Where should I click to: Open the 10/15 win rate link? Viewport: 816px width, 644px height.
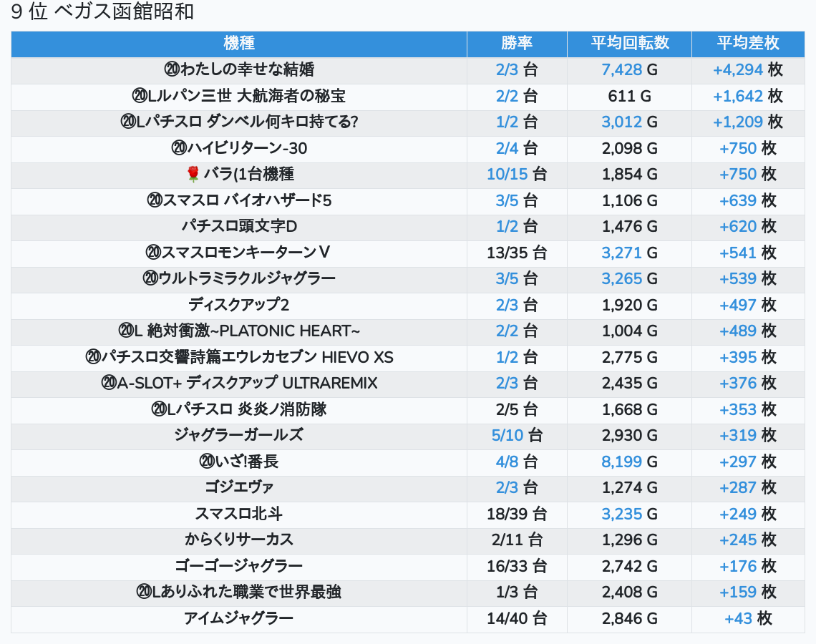[x=507, y=175]
